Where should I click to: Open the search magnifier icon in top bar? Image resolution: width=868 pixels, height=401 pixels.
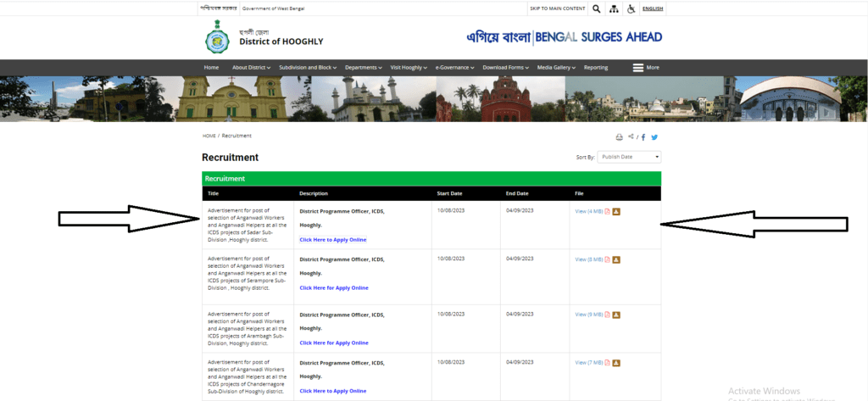click(596, 8)
